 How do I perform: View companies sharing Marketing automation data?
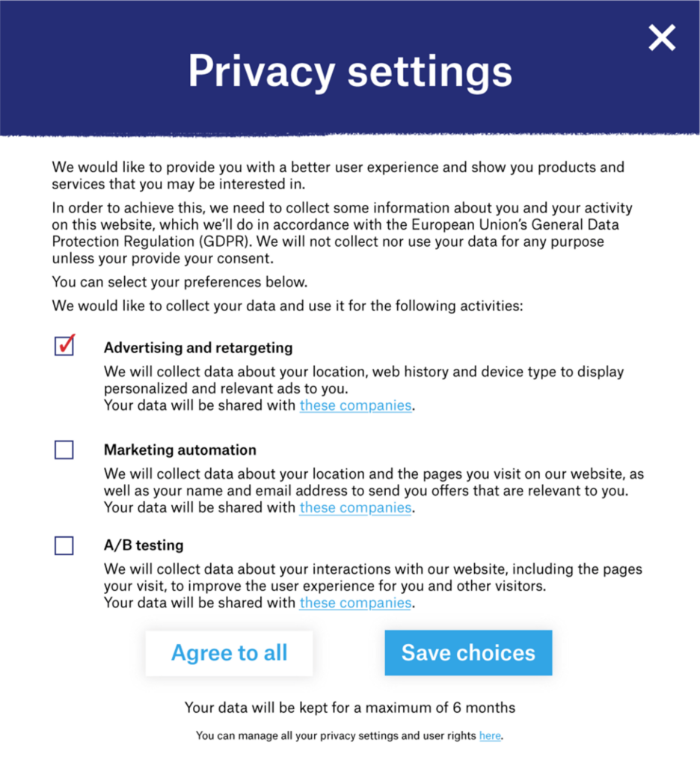click(x=354, y=507)
